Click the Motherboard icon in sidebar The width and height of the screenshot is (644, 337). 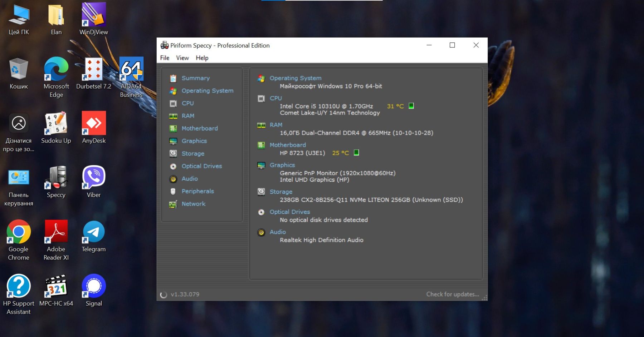click(x=173, y=129)
